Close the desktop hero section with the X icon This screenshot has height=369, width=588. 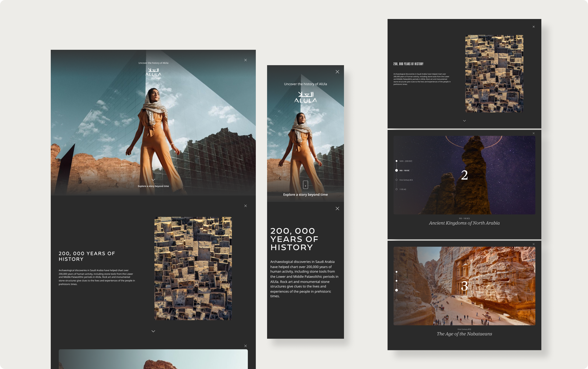(x=246, y=60)
